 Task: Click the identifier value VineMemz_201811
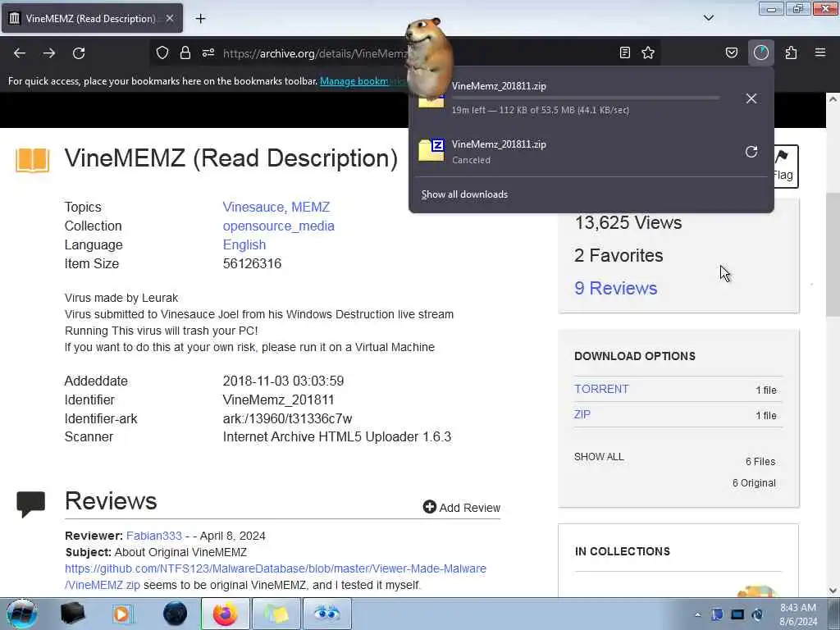[278, 399]
